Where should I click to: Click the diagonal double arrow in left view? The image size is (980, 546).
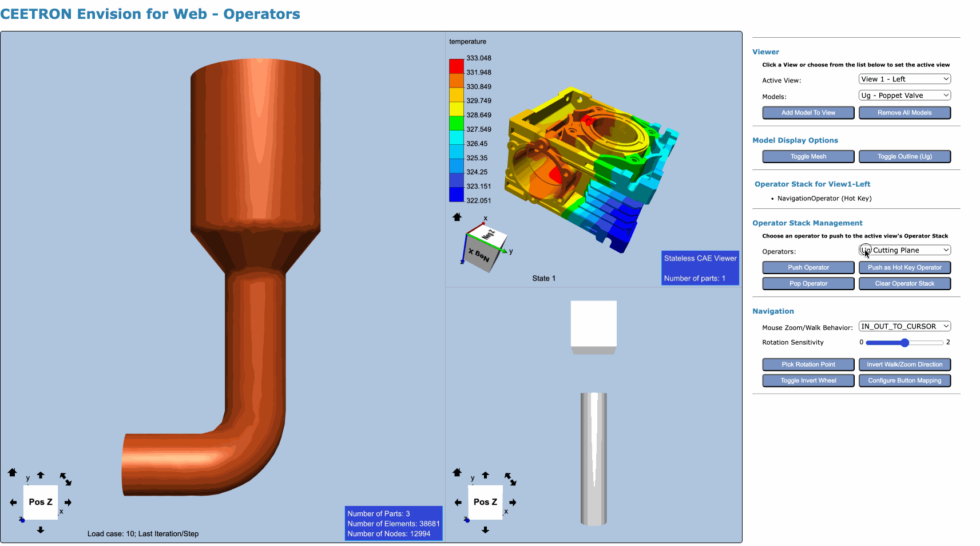click(65, 479)
